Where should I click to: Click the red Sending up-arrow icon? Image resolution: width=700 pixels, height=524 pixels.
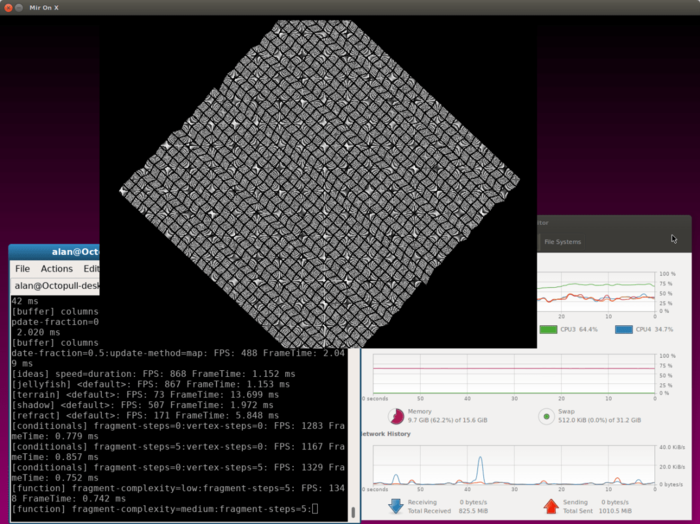click(x=550, y=506)
